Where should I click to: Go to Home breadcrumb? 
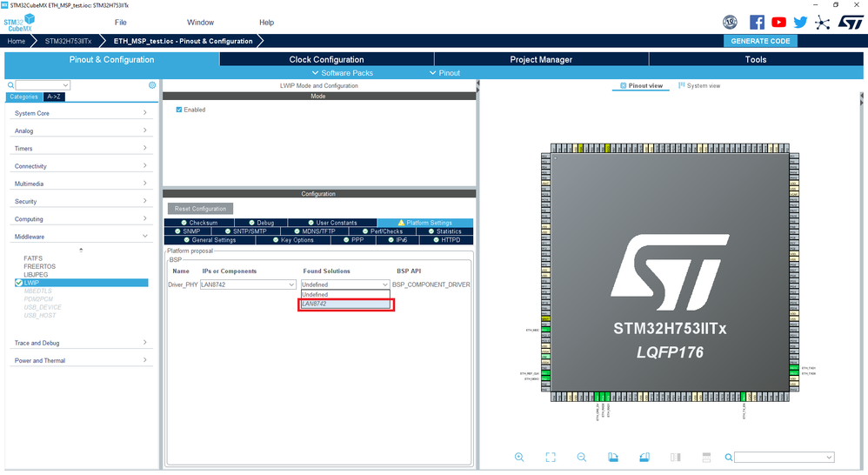click(16, 41)
